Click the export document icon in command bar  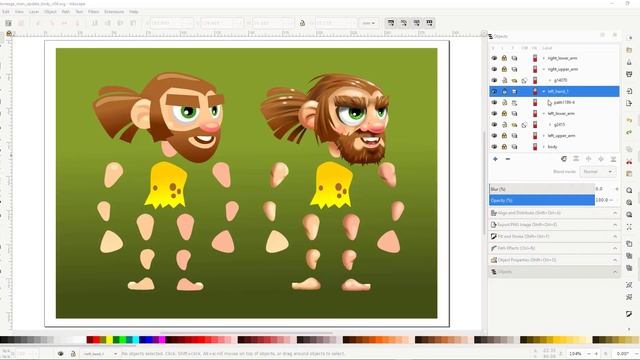pos(629,103)
